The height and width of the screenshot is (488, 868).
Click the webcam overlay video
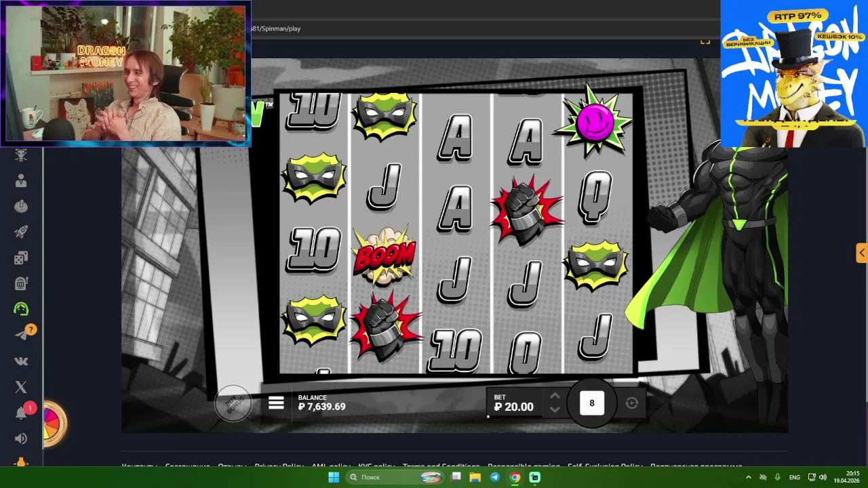pos(125,73)
